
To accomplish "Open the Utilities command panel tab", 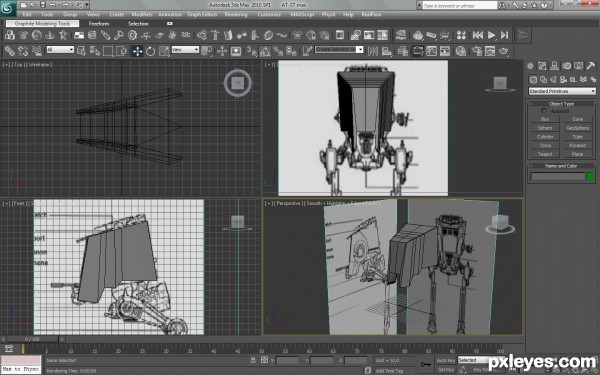I will (x=590, y=66).
